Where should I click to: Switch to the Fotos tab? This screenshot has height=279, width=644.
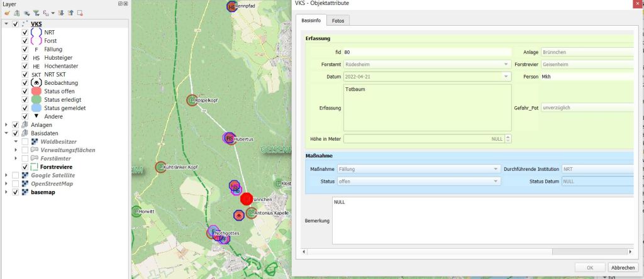click(338, 21)
